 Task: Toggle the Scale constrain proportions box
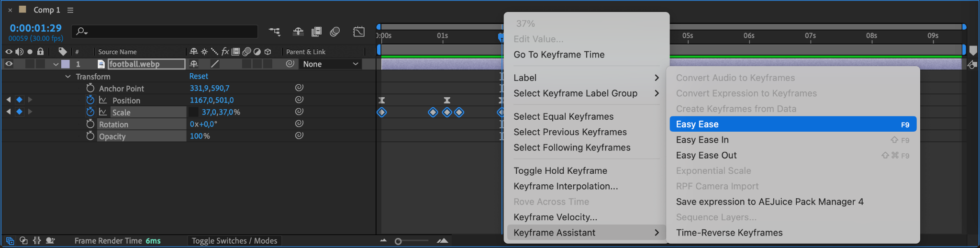tap(193, 112)
